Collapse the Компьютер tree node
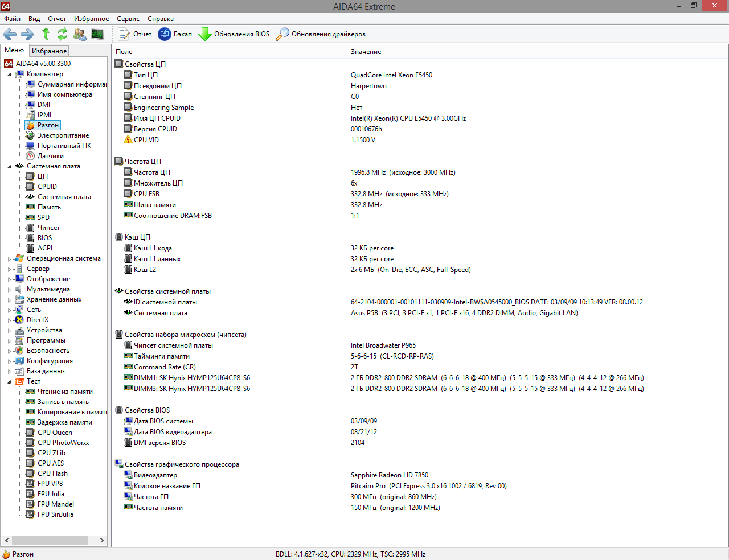This screenshot has width=729, height=560. 10,75
